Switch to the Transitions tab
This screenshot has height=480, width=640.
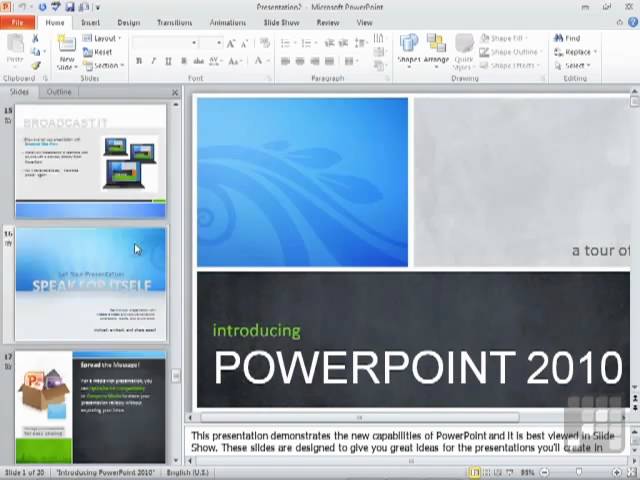[175, 22]
